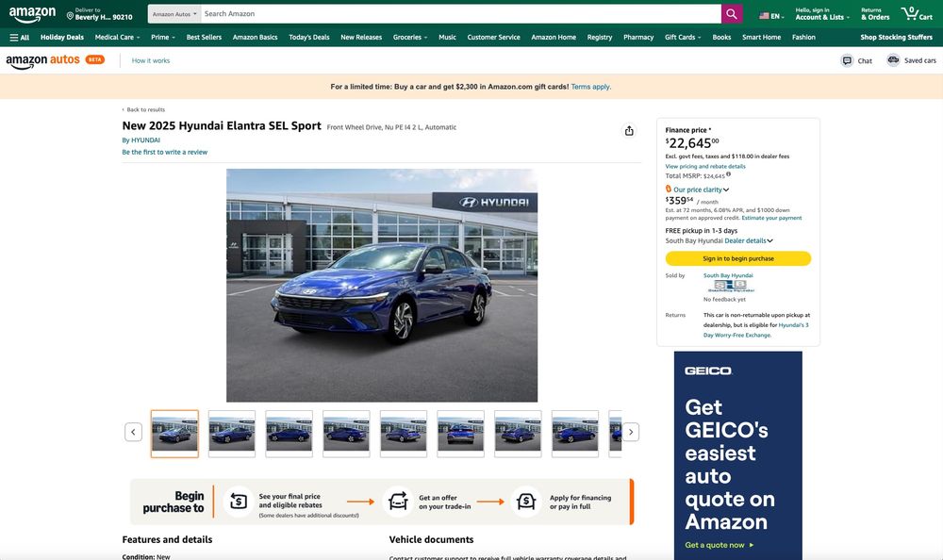Select the sixth thumbnail showing the car rear

point(461,434)
